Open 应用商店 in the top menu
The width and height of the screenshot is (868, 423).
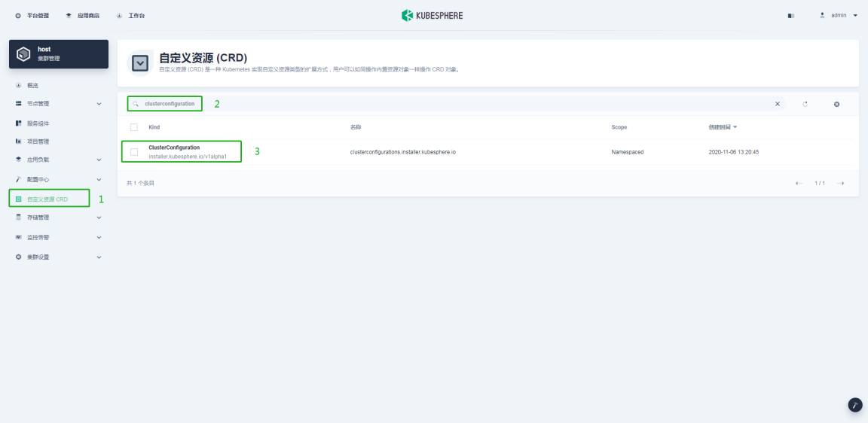point(83,16)
